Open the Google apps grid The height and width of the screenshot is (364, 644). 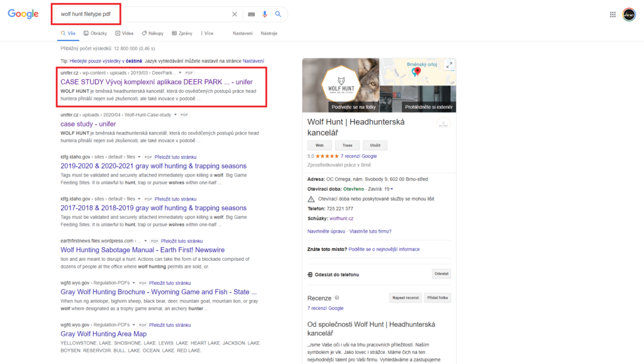tap(613, 14)
